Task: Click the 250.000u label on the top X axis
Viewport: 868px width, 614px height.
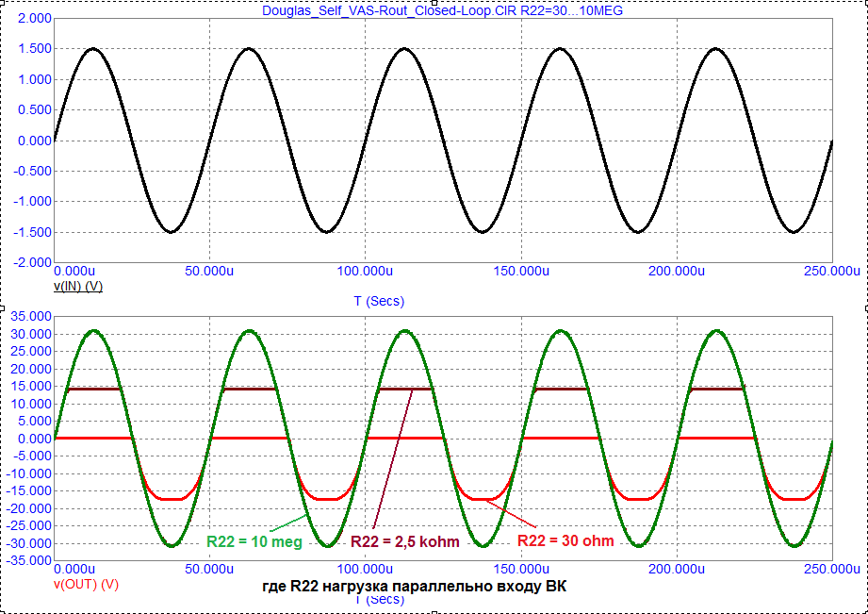Action: pos(834,271)
